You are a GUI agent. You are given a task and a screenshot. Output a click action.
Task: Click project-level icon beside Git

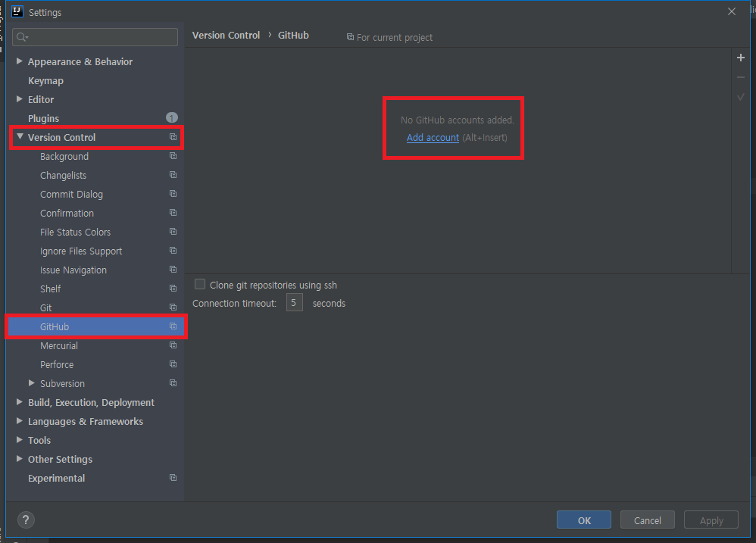[173, 307]
